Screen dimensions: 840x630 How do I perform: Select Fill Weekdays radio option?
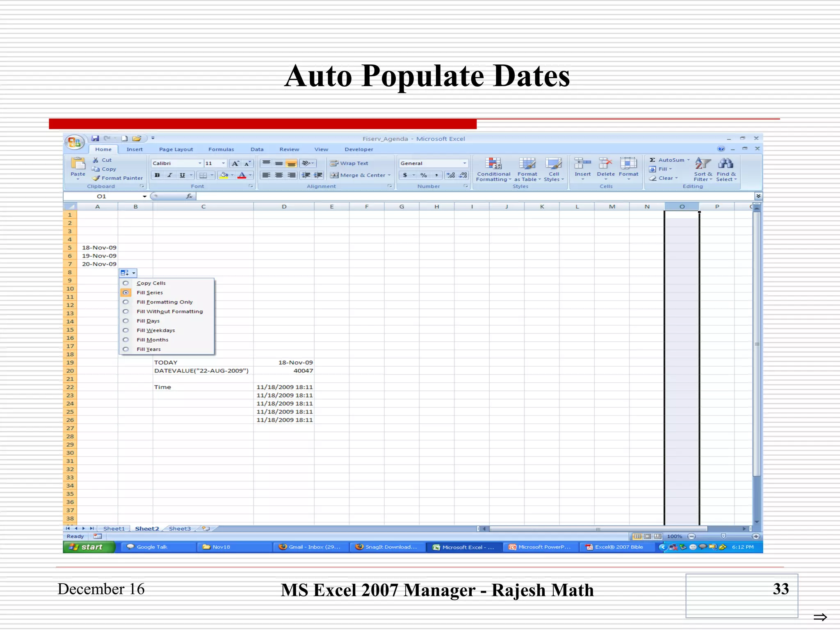(126, 330)
